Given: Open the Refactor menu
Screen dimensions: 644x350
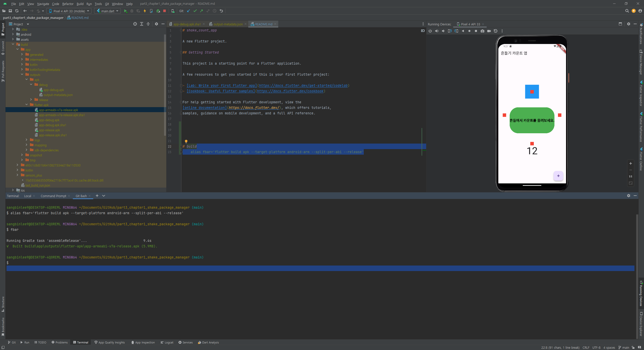Looking at the screenshot, I should tap(68, 4).
